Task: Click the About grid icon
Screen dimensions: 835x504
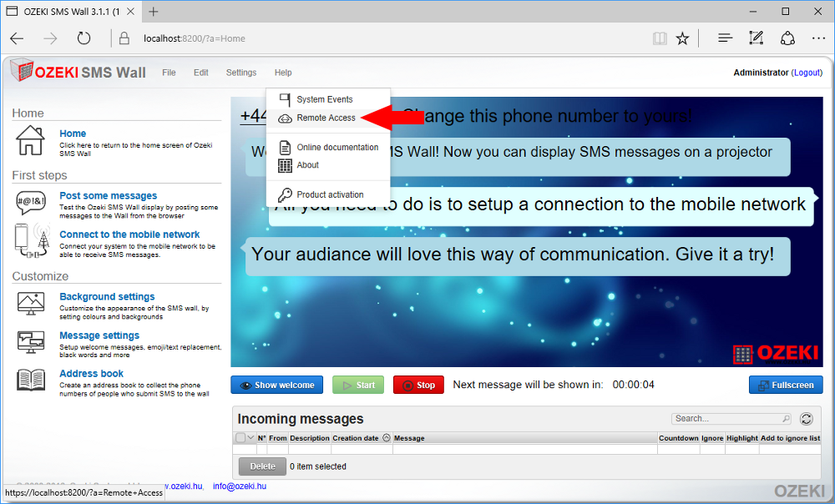Action: pyautogui.click(x=286, y=165)
